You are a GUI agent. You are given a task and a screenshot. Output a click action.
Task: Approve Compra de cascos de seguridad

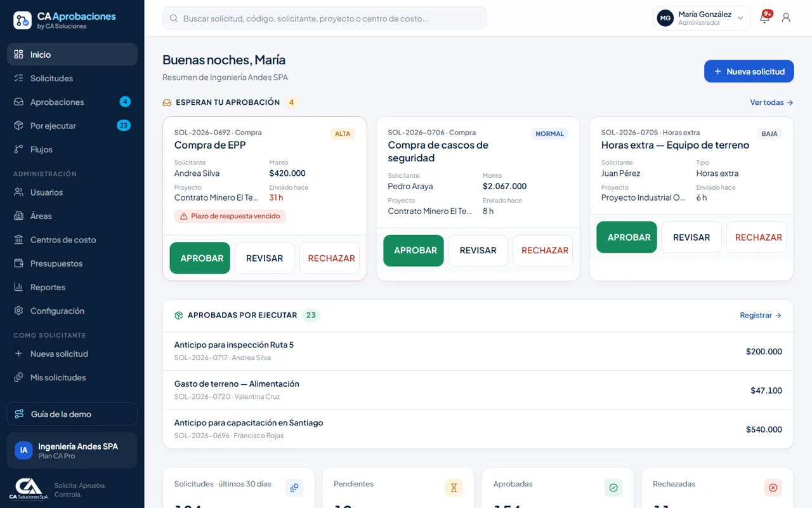click(414, 250)
